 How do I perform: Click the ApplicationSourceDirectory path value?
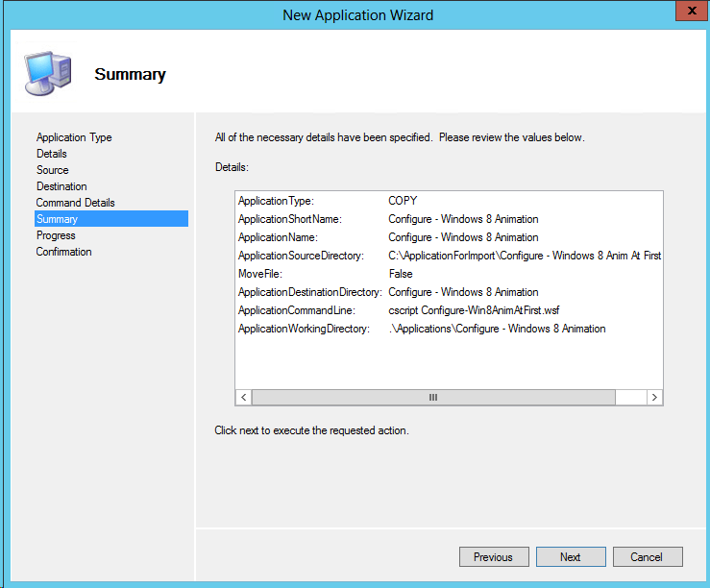pyautogui.click(x=524, y=256)
